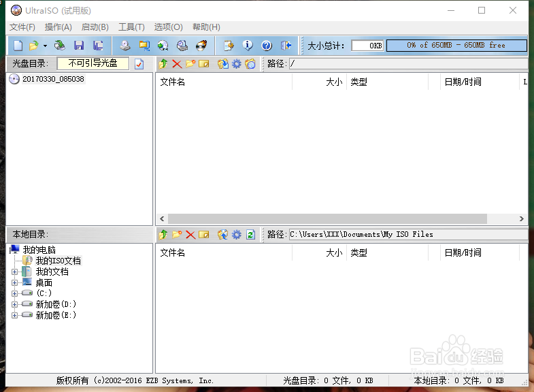Expand the 桌面 tree node

pyautogui.click(x=14, y=282)
